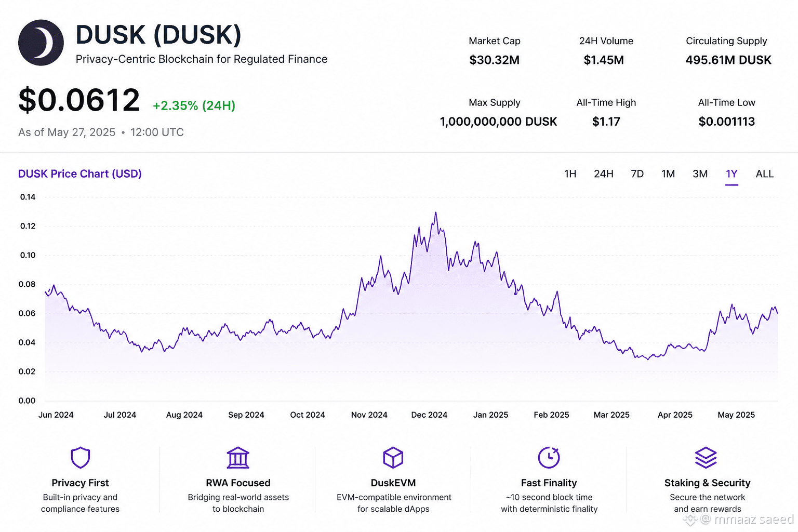Show the 3M price chart

coord(700,174)
